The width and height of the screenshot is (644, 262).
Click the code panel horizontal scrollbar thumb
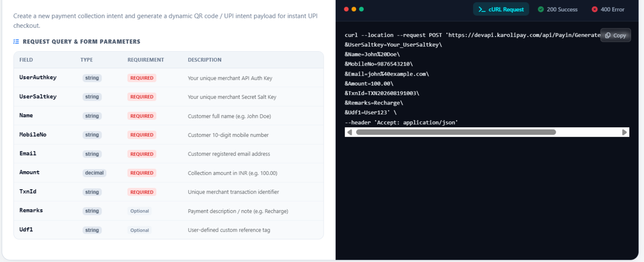coord(456,132)
